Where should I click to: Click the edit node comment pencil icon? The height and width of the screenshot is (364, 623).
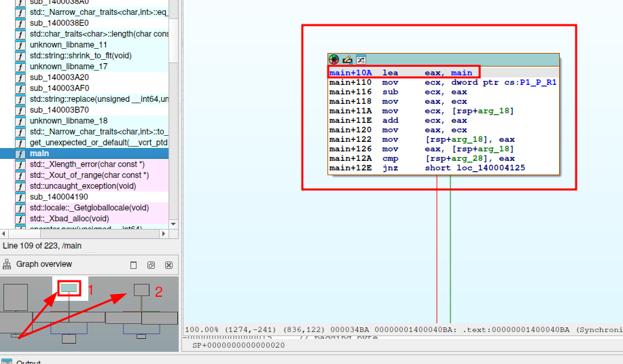point(347,60)
